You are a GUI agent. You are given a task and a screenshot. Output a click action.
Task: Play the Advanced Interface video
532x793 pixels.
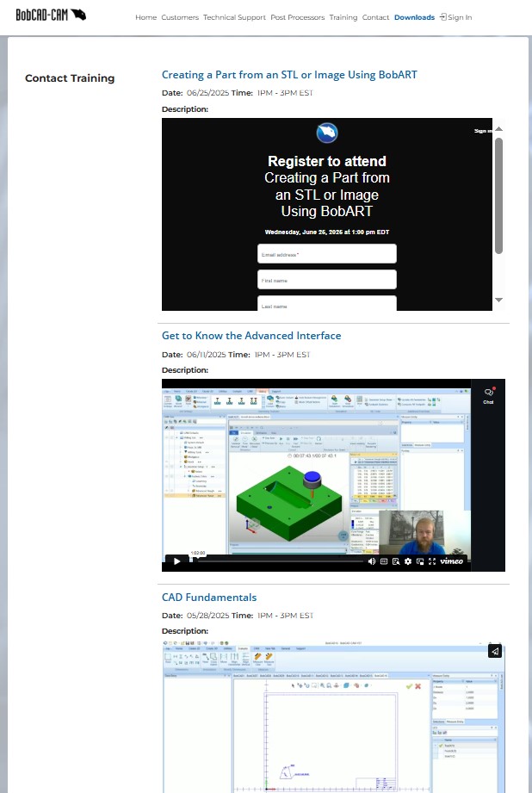[176, 561]
